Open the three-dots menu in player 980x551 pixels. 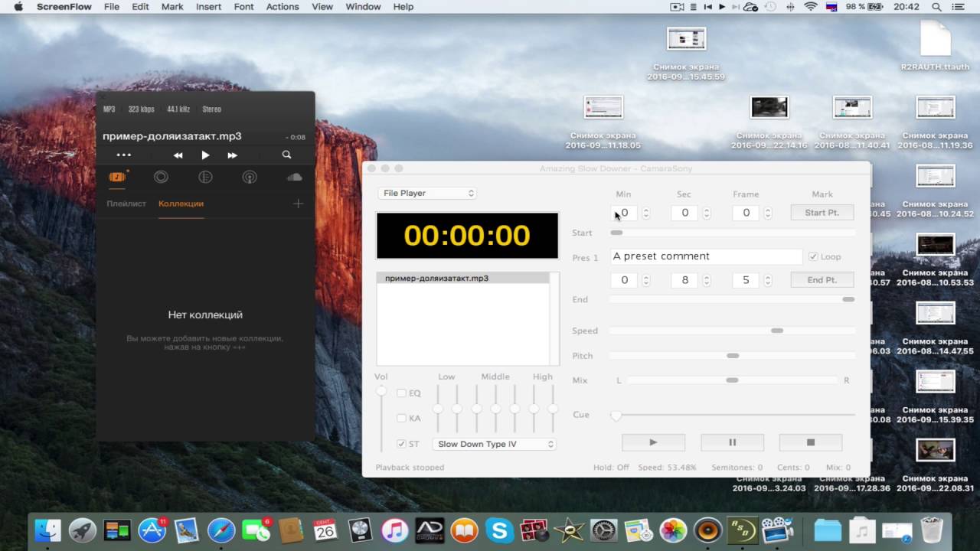coord(123,155)
